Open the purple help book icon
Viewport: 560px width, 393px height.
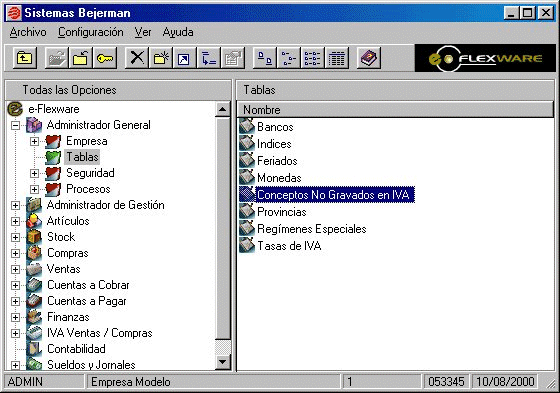tap(369, 58)
